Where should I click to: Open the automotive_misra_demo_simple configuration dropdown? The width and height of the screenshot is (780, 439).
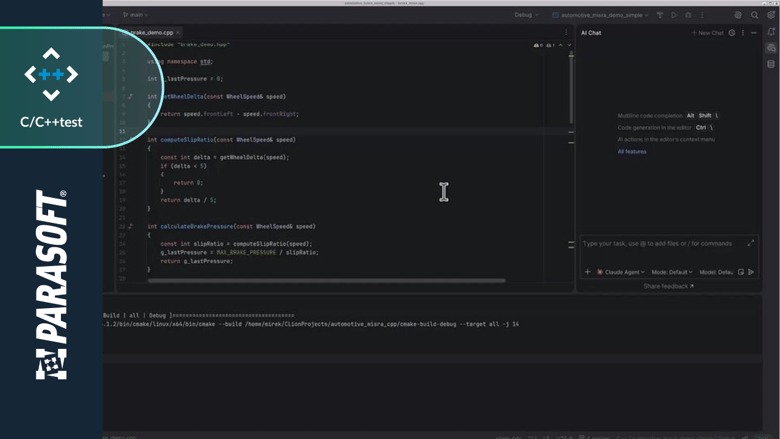[600, 15]
